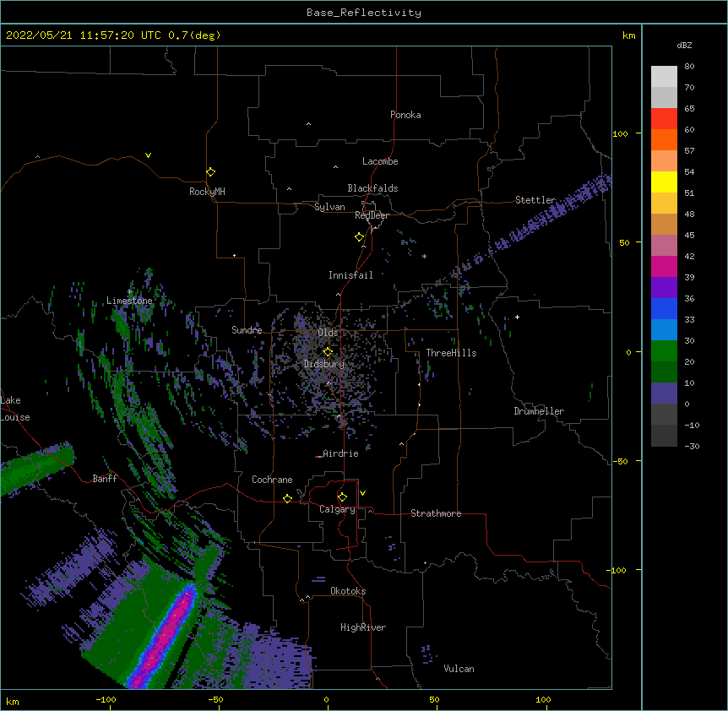728x711 pixels.
Task: Click the RockyMH label
Action: point(207,192)
